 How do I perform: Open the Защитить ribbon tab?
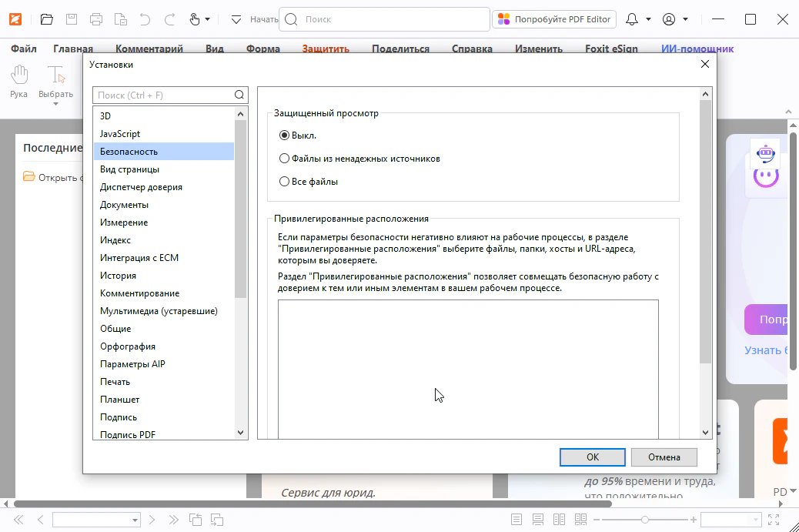(x=325, y=49)
